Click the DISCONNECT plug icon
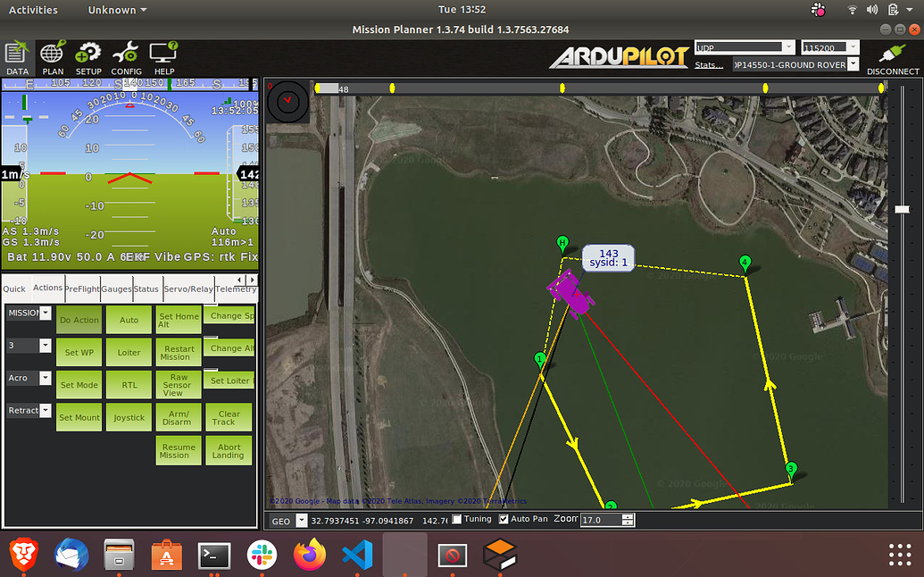 [893, 55]
